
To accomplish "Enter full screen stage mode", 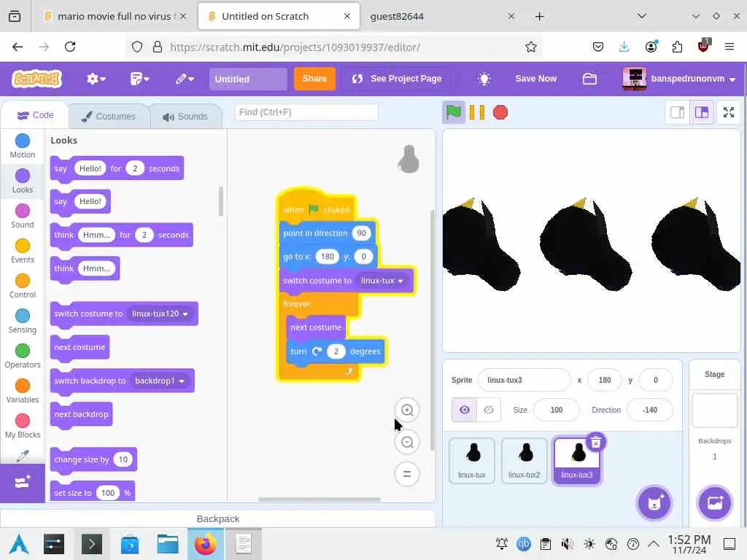I will (729, 112).
